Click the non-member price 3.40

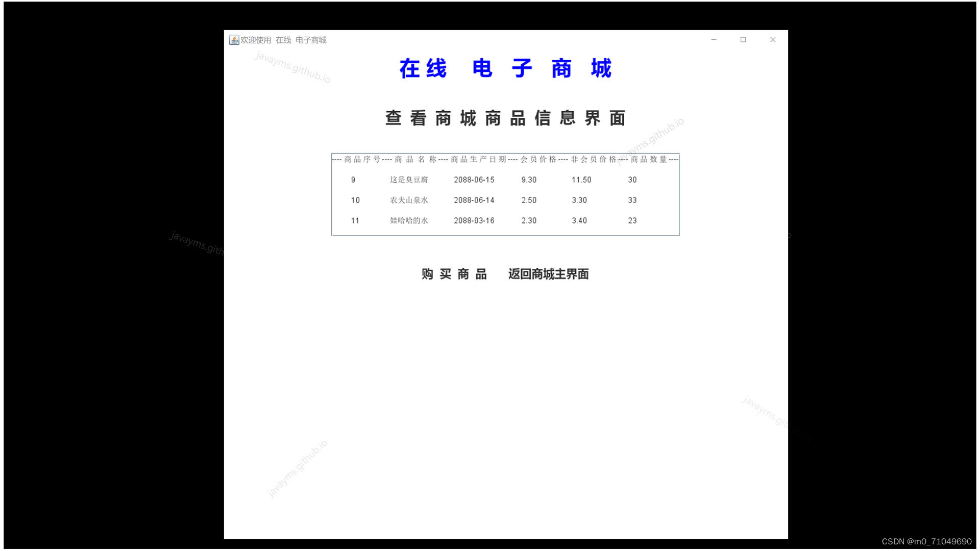point(579,221)
